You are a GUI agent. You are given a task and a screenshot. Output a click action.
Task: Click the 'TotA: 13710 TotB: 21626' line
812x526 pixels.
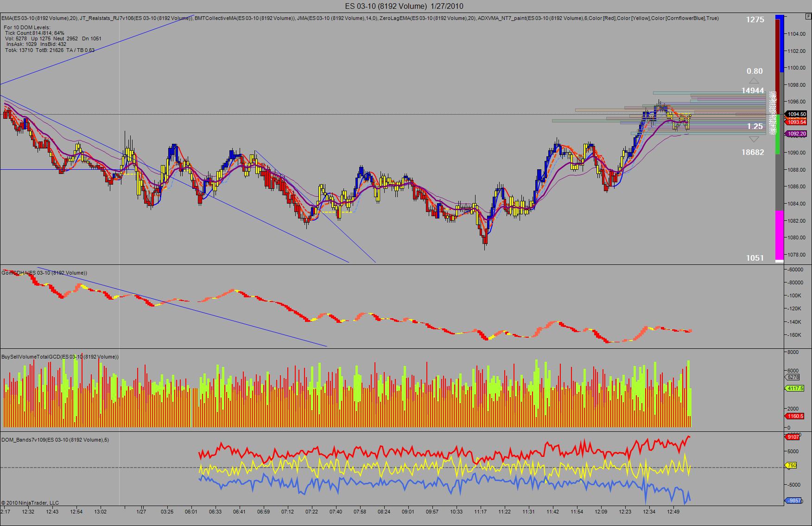click(50, 50)
